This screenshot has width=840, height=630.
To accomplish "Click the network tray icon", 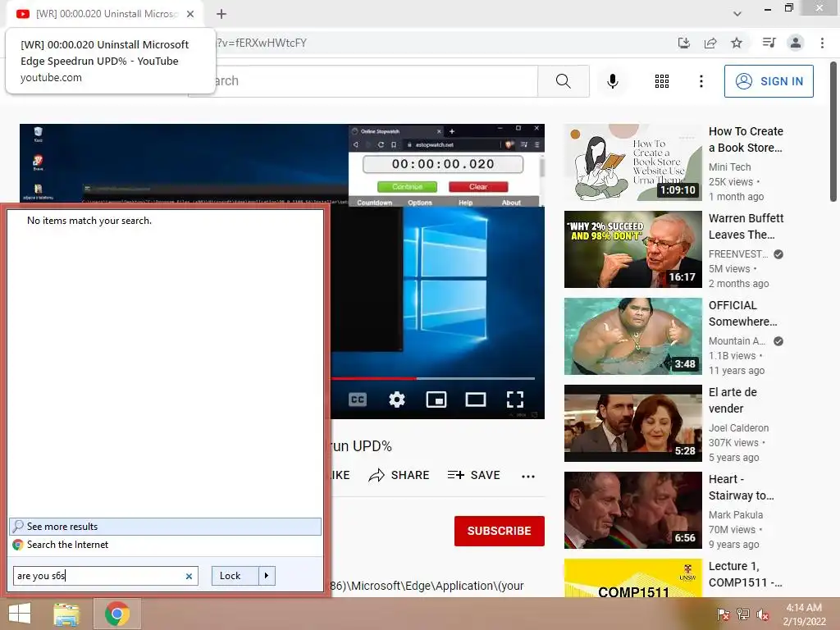I will [x=743, y=614].
